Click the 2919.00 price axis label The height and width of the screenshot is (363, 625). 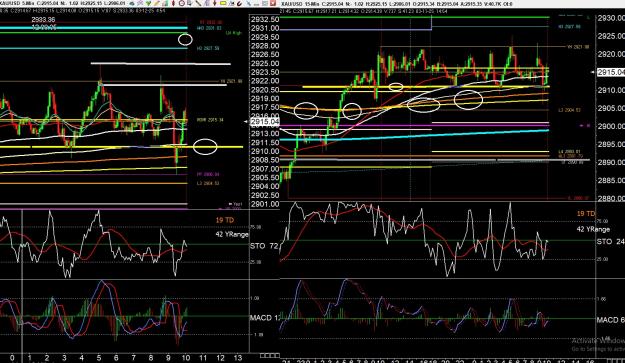coord(265,98)
